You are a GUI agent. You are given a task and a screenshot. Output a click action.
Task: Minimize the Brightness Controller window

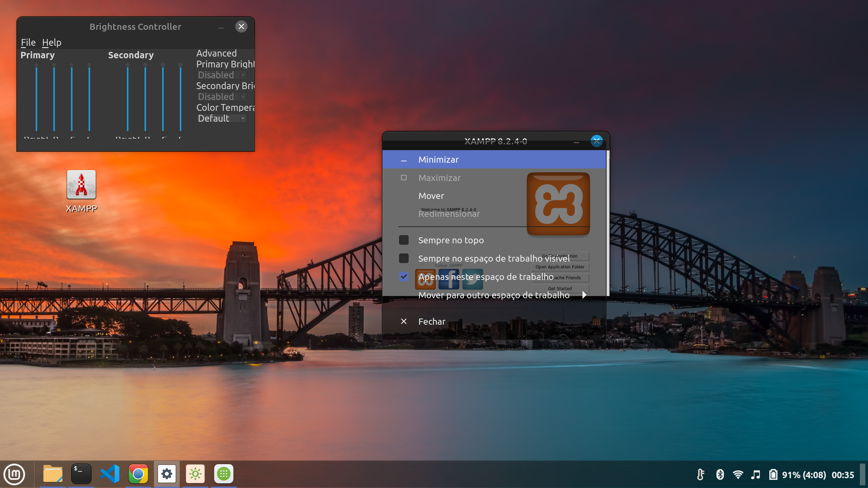pyautogui.click(x=221, y=27)
